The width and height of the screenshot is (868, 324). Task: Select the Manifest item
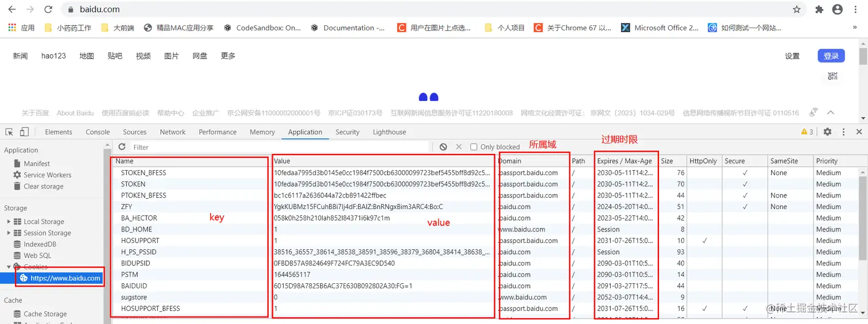(37, 164)
